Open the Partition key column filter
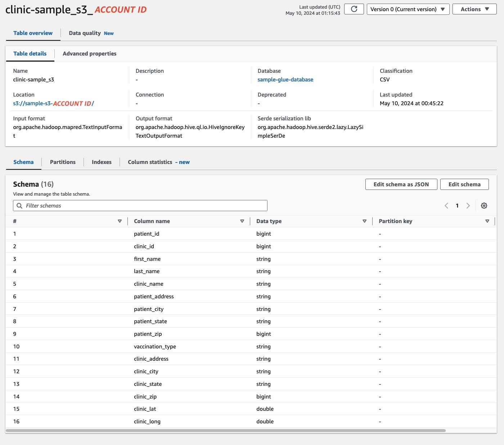This screenshot has width=504, height=445. [x=487, y=221]
